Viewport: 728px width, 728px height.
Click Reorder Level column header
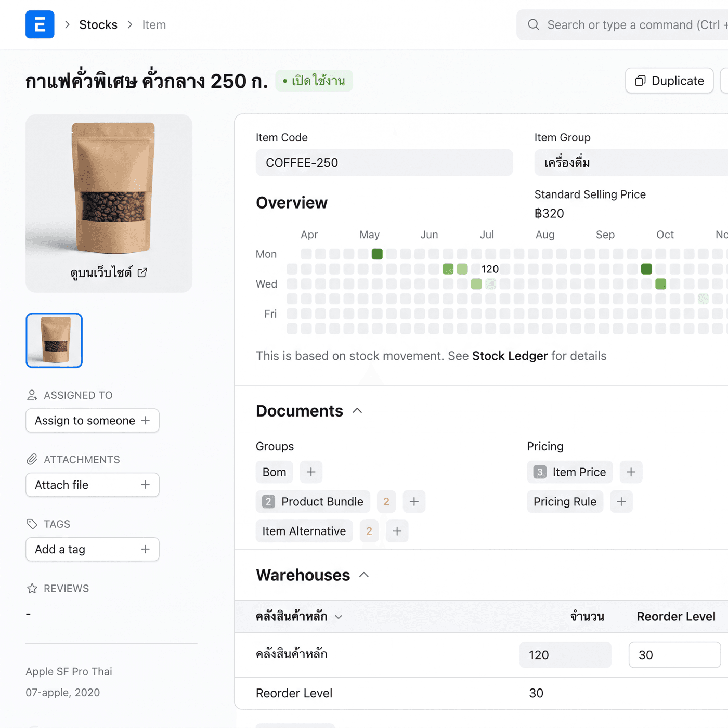(x=676, y=617)
